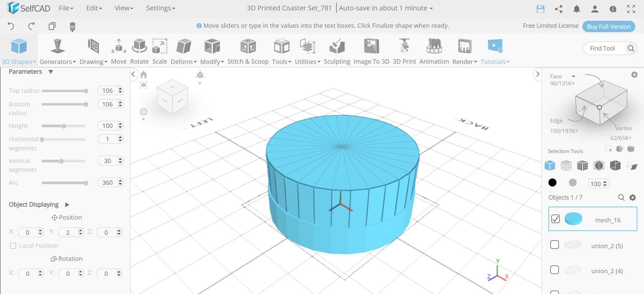The width and height of the screenshot is (644, 294).
Task: Select the Move tool
Action: [119, 51]
